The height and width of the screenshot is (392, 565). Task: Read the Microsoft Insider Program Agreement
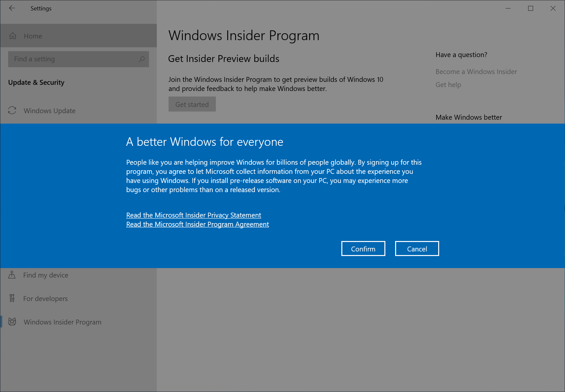[x=197, y=224]
